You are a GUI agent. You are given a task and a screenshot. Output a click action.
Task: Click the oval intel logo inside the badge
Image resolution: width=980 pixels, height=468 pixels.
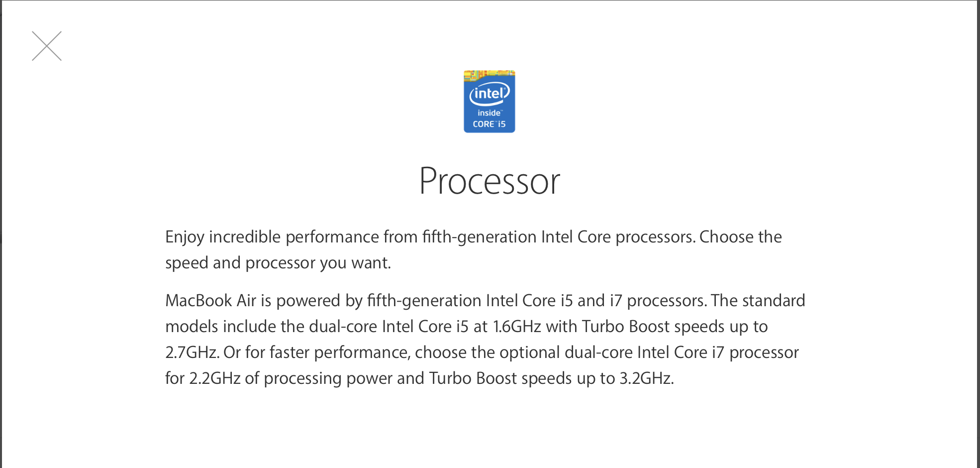pyautogui.click(x=490, y=93)
